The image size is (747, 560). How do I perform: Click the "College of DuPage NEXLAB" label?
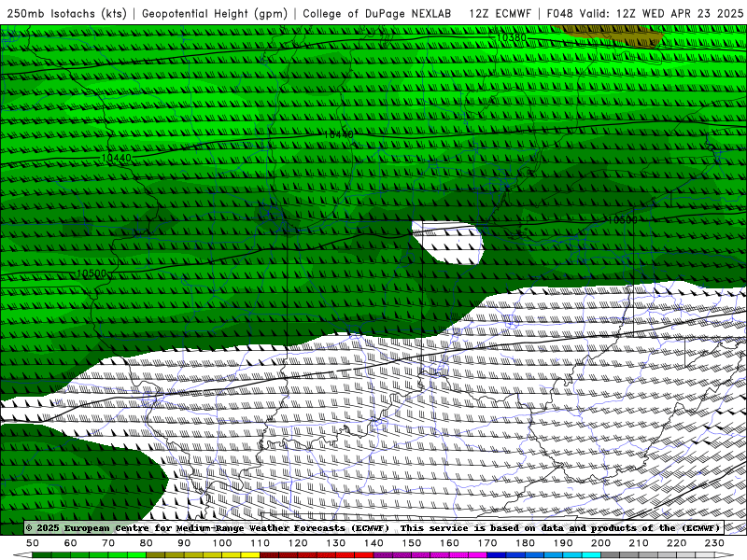coord(377,14)
